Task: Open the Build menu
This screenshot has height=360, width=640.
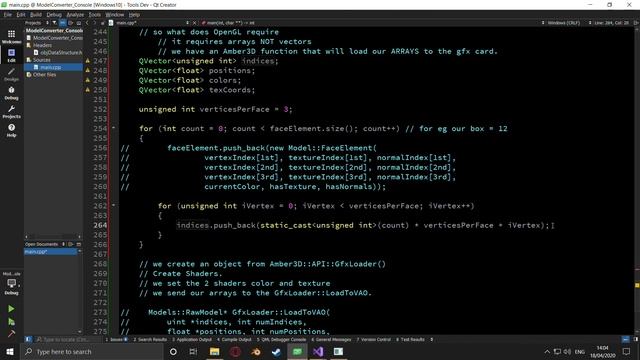Action: tap(36, 15)
